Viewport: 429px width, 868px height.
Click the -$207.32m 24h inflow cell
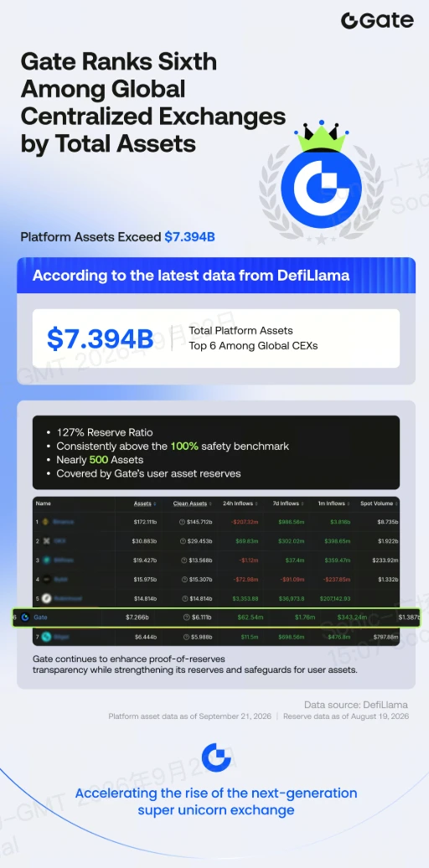click(245, 522)
